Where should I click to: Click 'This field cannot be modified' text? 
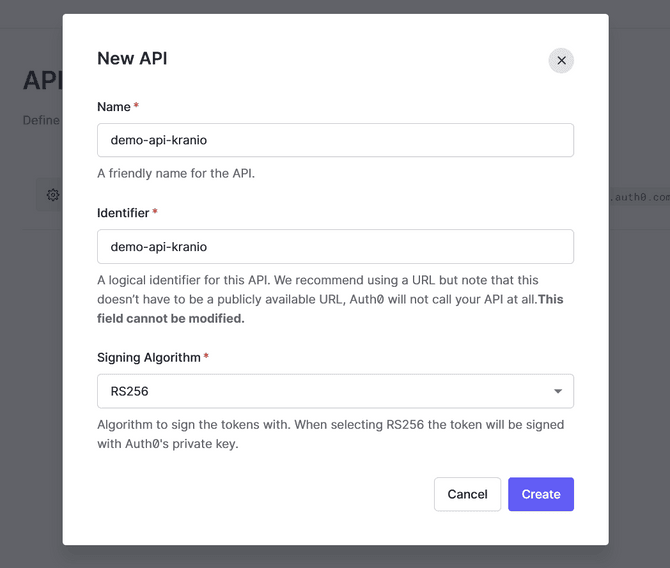click(171, 318)
